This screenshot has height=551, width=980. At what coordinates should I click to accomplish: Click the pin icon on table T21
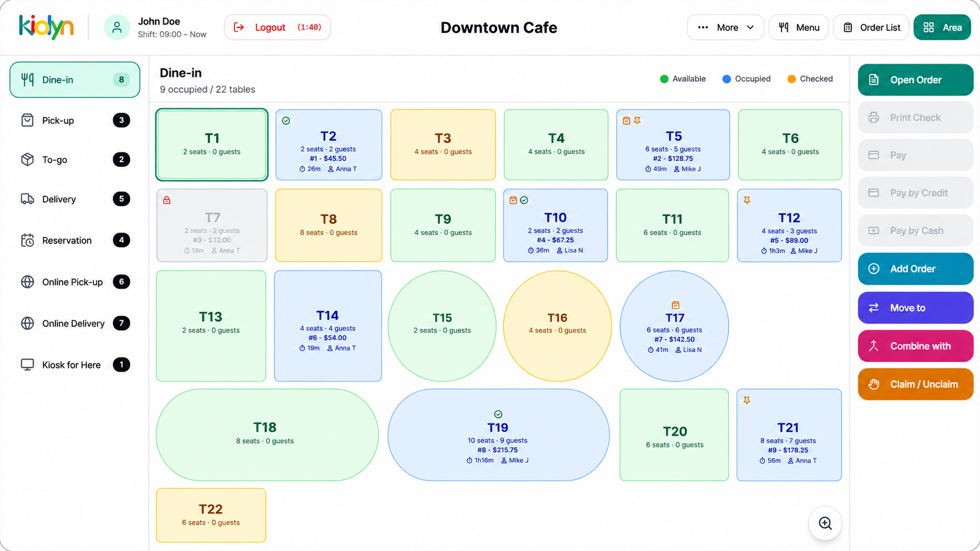click(747, 400)
